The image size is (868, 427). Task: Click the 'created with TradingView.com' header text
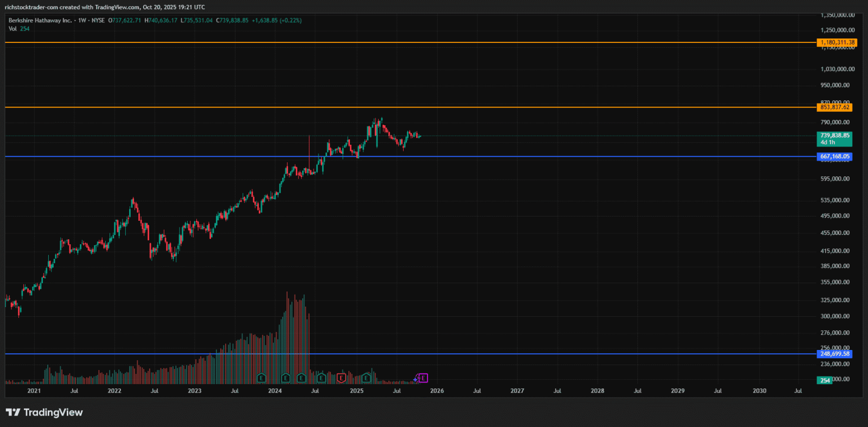[x=100, y=7]
